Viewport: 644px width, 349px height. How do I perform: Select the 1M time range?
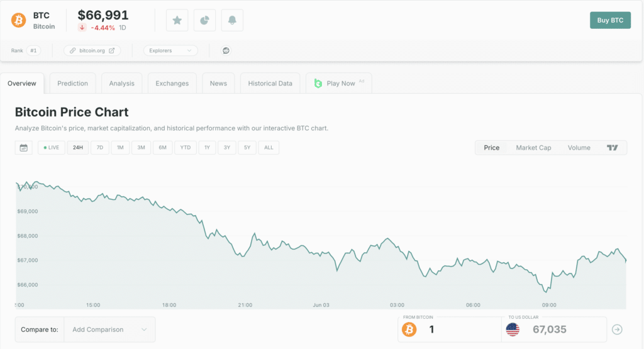click(120, 148)
